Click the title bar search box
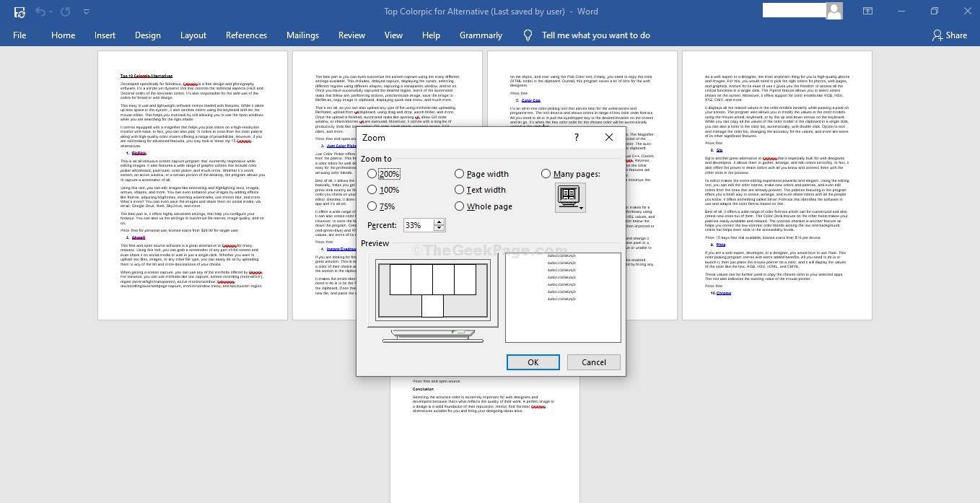 [794, 10]
